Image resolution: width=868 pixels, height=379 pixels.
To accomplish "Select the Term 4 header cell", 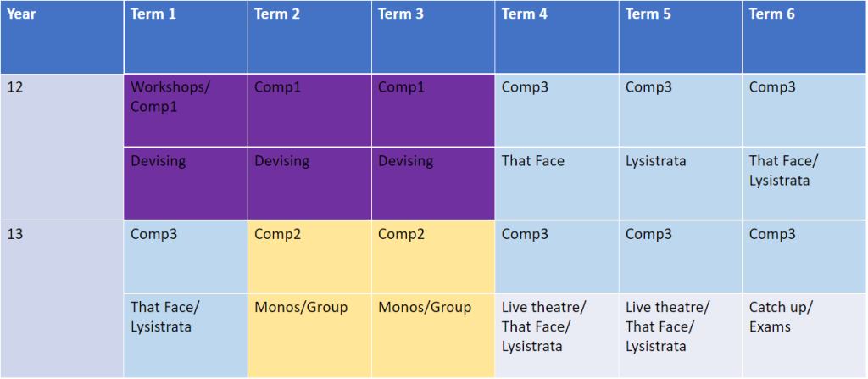I will tap(557, 36).
